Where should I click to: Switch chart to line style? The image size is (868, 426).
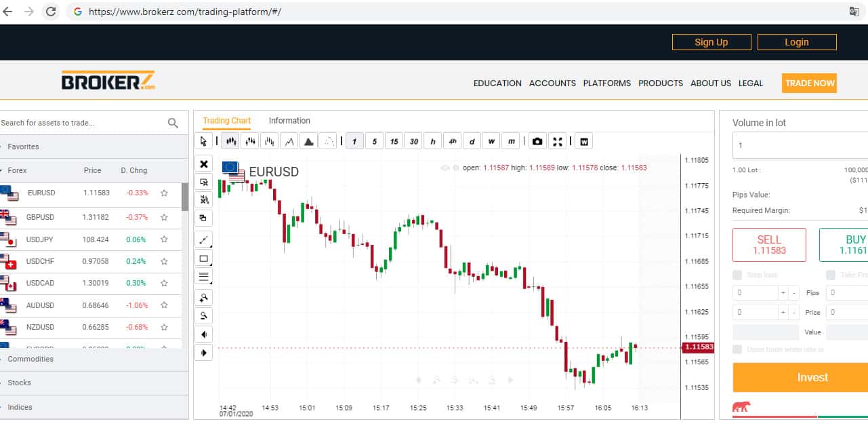click(289, 141)
